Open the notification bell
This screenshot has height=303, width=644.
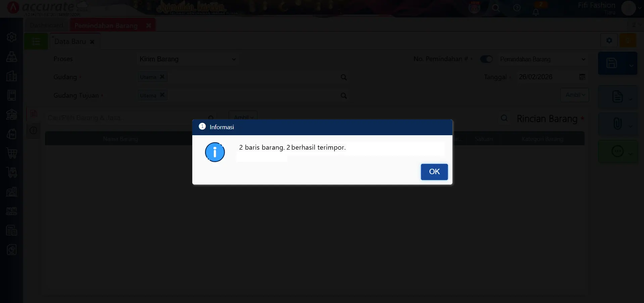pyautogui.click(x=536, y=12)
